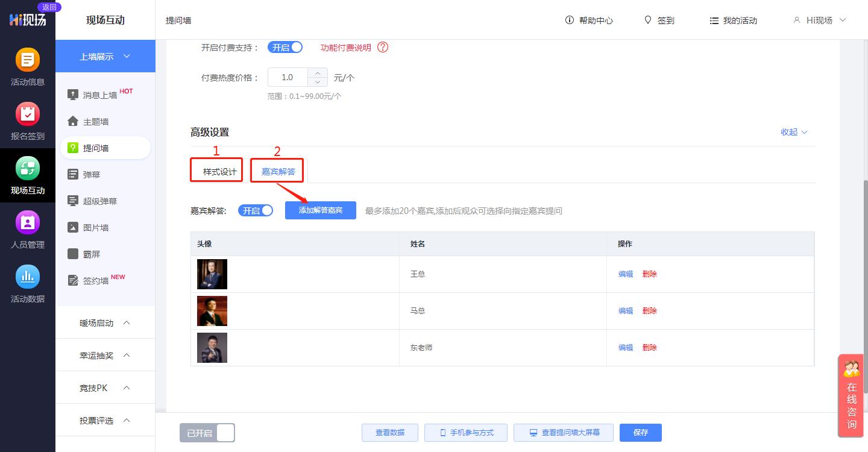Increase price with the stepper up arrow
The image size is (868, 452).
point(316,72)
